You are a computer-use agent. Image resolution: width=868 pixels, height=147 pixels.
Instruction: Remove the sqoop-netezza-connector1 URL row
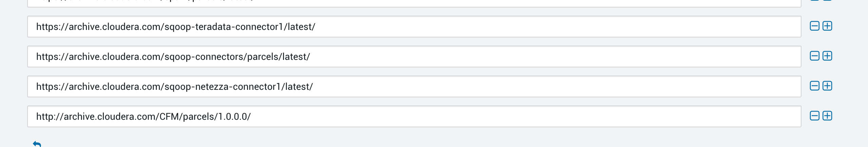point(814,86)
